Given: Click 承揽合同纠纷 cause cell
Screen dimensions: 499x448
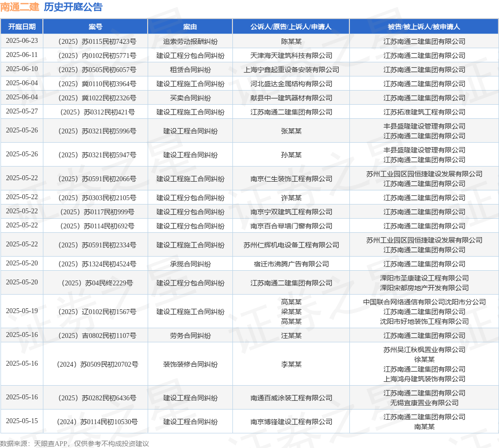Looking at the screenshot, I should coord(191,264).
